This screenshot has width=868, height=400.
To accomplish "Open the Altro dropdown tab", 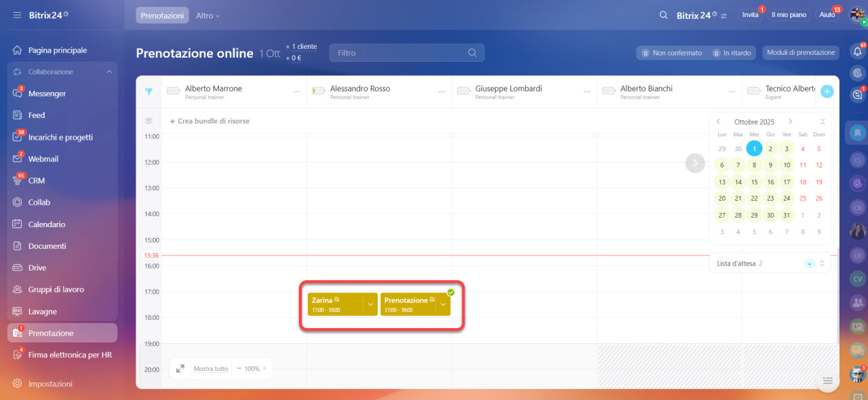I will pyautogui.click(x=208, y=16).
